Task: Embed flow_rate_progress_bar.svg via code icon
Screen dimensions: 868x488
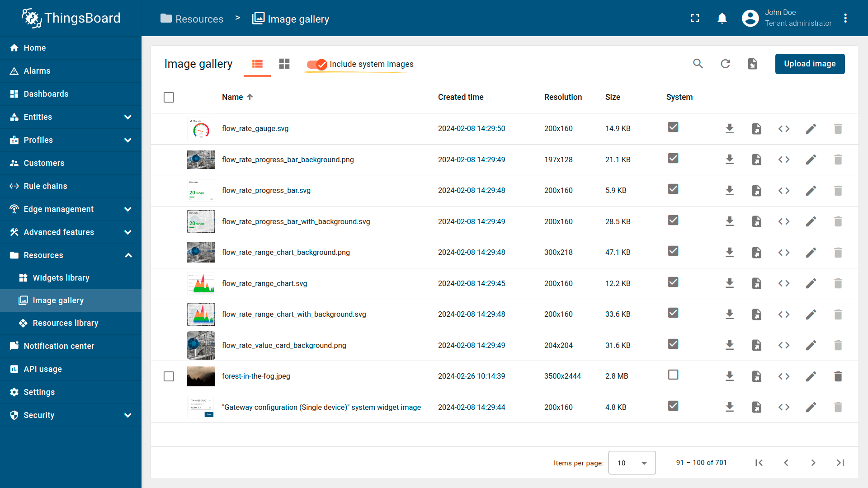Action: pyautogui.click(x=783, y=191)
